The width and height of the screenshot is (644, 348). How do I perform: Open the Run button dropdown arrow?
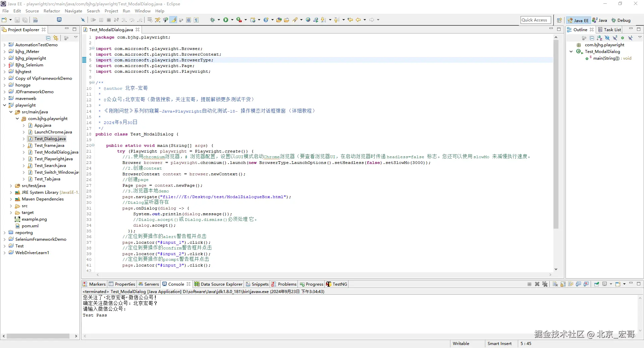(232, 20)
